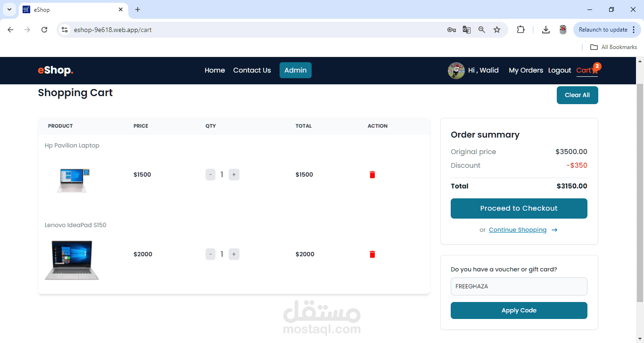
Task: Click the address bar URL
Action: click(113, 30)
